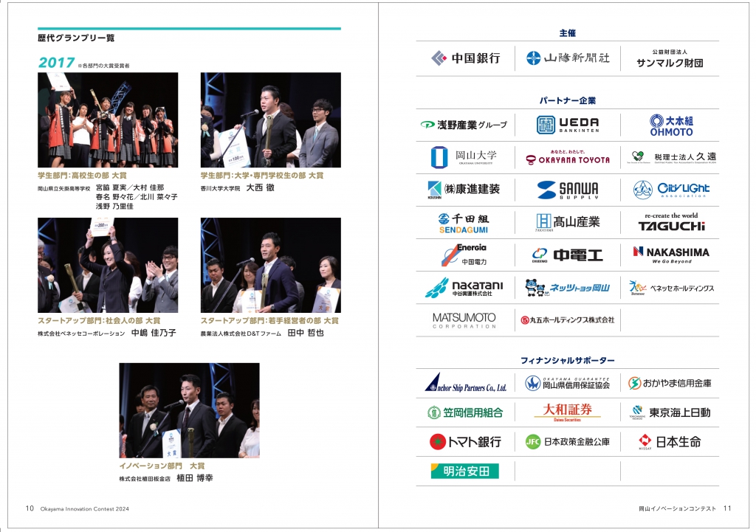Click the 千田組 SENDAGUMI logo
This screenshot has width=756, height=532.
click(464, 223)
